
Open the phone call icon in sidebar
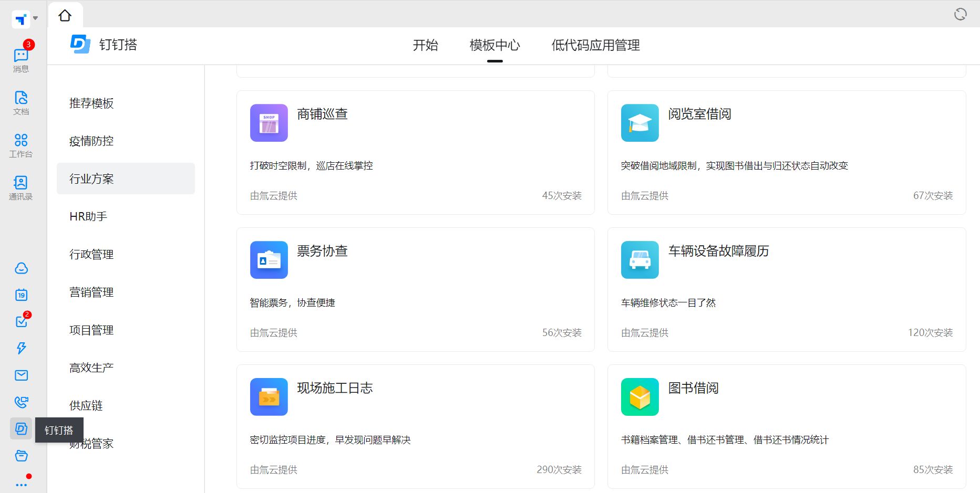point(22,402)
